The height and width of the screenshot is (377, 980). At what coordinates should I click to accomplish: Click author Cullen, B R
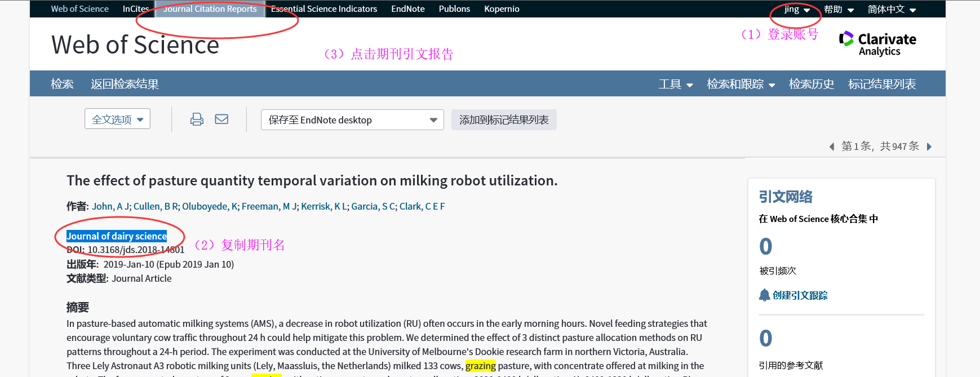point(156,206)
